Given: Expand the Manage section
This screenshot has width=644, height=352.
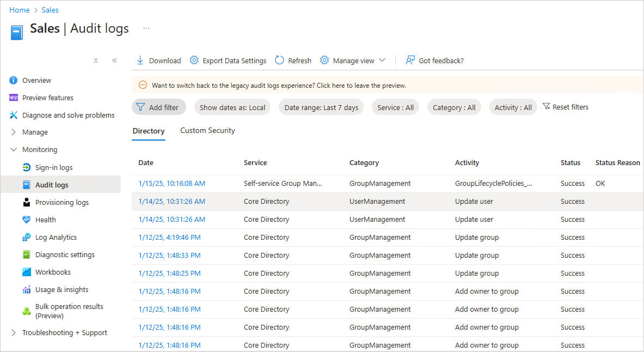Looking at the screenshot, I should pos(14,132).
